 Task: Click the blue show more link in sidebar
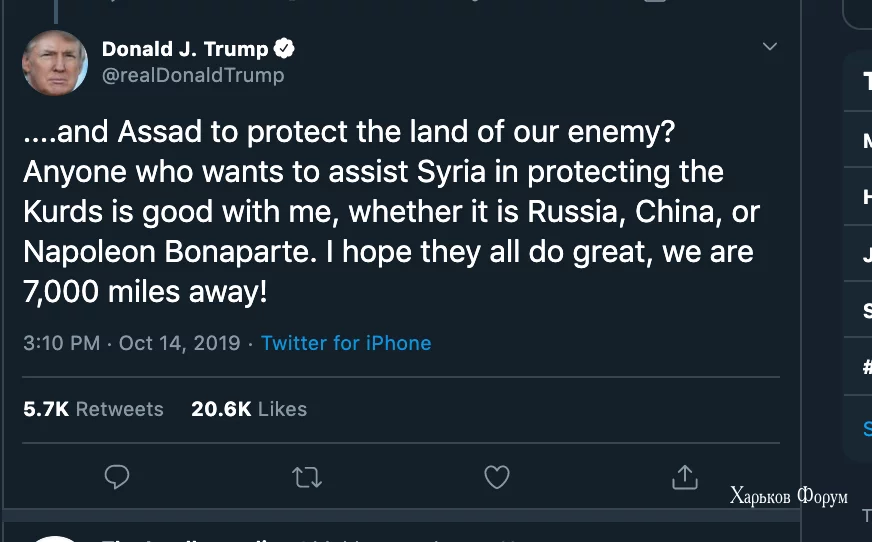pos(866,428)
